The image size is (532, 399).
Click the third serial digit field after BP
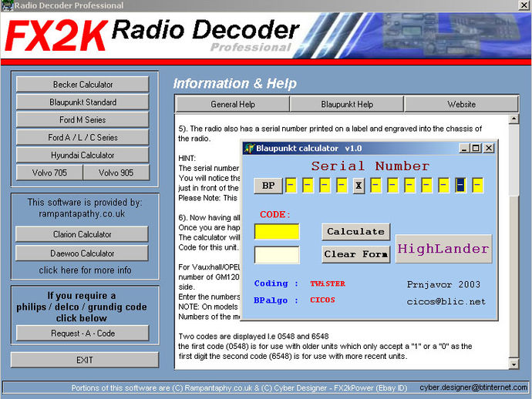point(325,186)
